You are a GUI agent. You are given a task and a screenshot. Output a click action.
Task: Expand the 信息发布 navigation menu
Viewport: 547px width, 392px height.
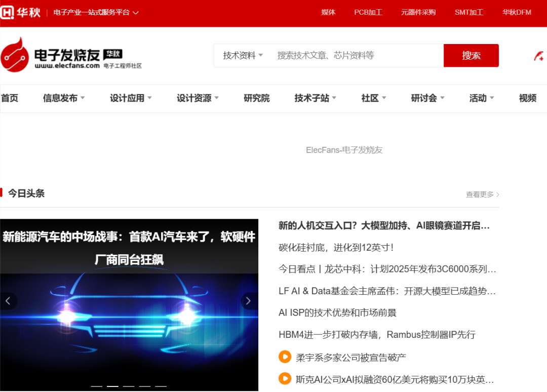click(x=64, y=98)
